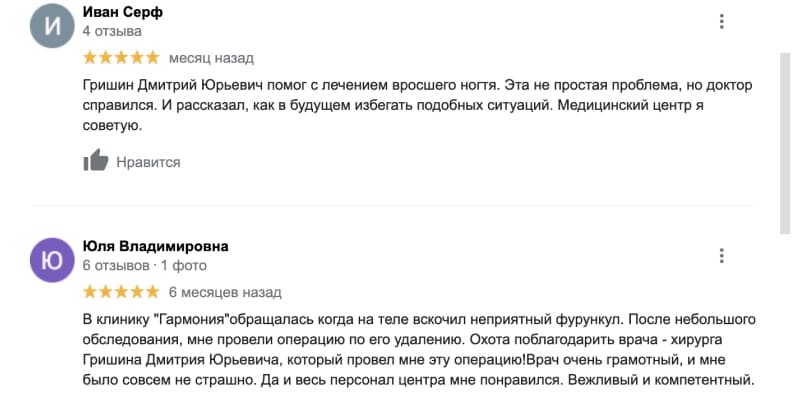The width and height of the screenshot is (800, 400).
Task: Open the three-dot menu on Юля Владимировна's review
Action: 721,256
